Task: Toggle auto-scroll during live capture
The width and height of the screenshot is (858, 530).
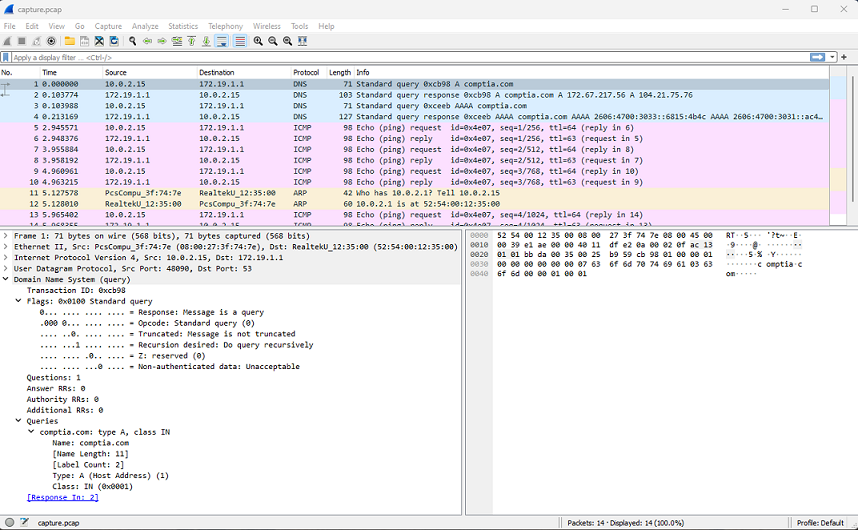Action: coord(222,41)
